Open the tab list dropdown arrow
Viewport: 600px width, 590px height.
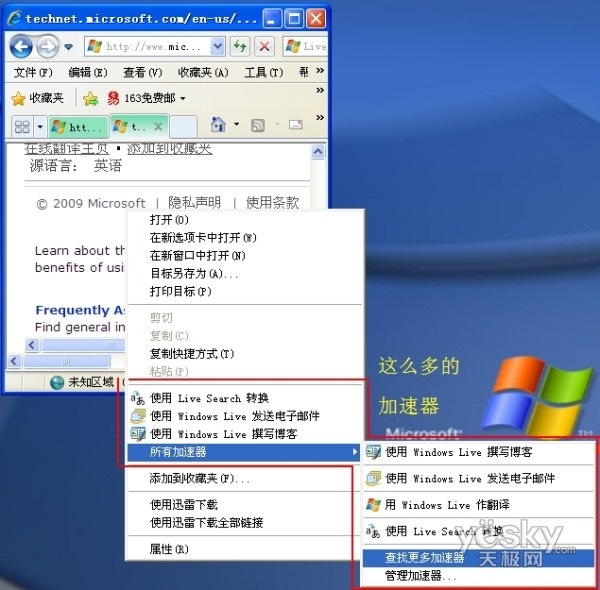coord(40,126)
